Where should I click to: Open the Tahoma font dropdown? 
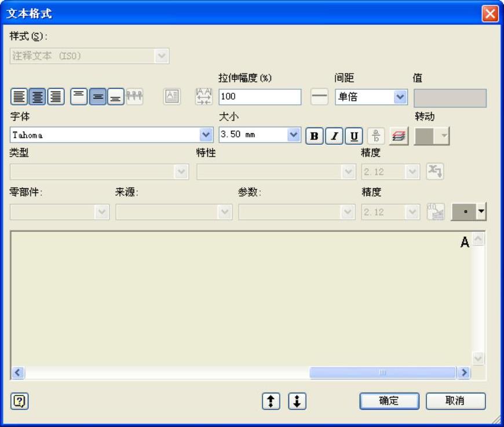click(x=206, y=135)
